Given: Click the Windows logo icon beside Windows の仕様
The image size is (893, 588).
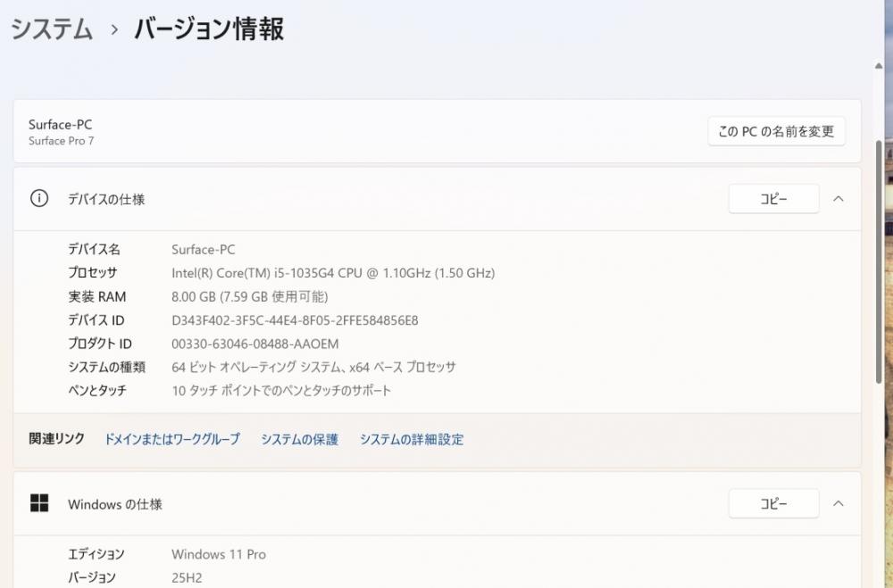Looking at the screenshot, I should click(38, 503).
